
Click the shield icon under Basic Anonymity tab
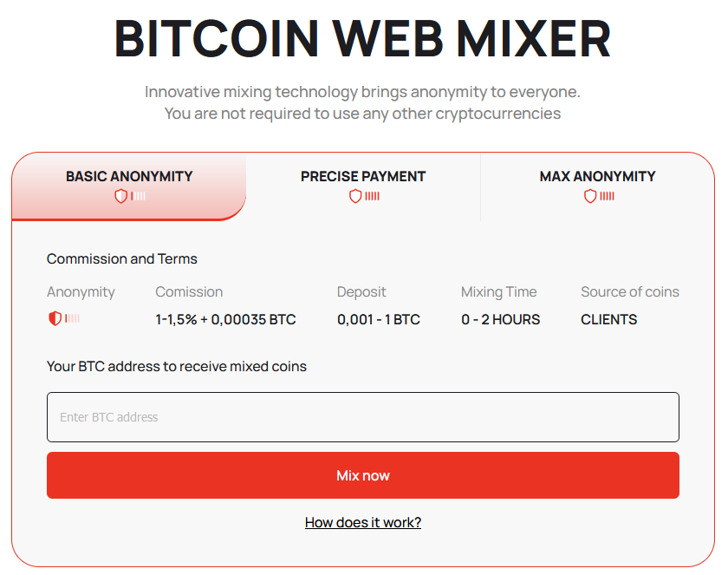(120, 196)
